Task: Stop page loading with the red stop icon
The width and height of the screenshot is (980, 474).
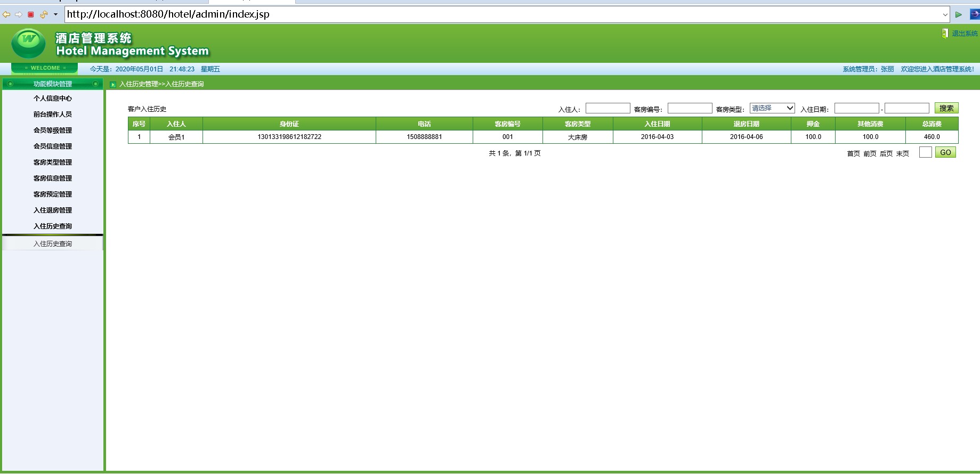Action: 31,14
